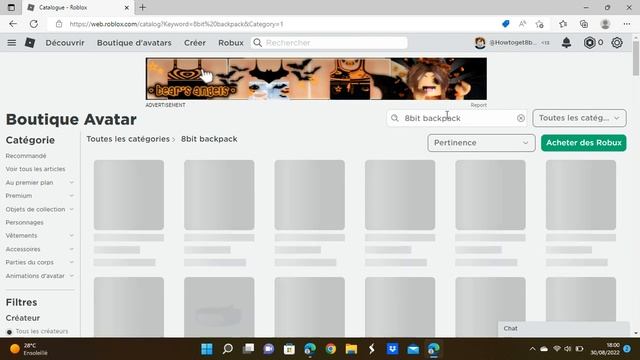Click the Roblox logo icon
This screenshot has height=360, width=640.
click(x=30, y=42)
